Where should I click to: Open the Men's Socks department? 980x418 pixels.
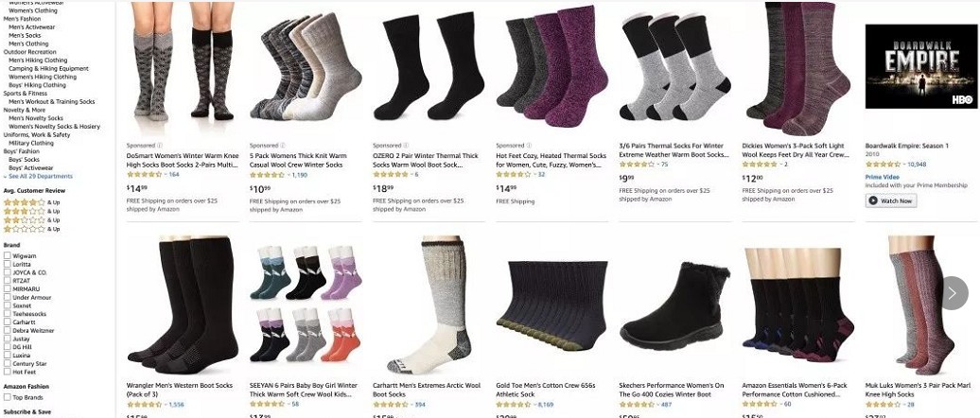pyautogui.click(x=25, y=36)
